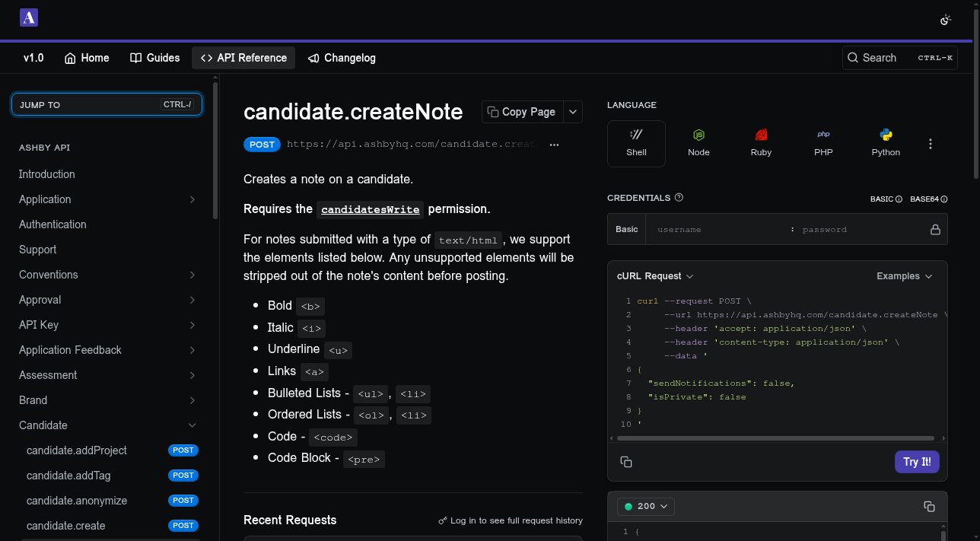Expand the Application sidebar section
The height and width of the screenshot is (541, 980).
tap(107, 199)
